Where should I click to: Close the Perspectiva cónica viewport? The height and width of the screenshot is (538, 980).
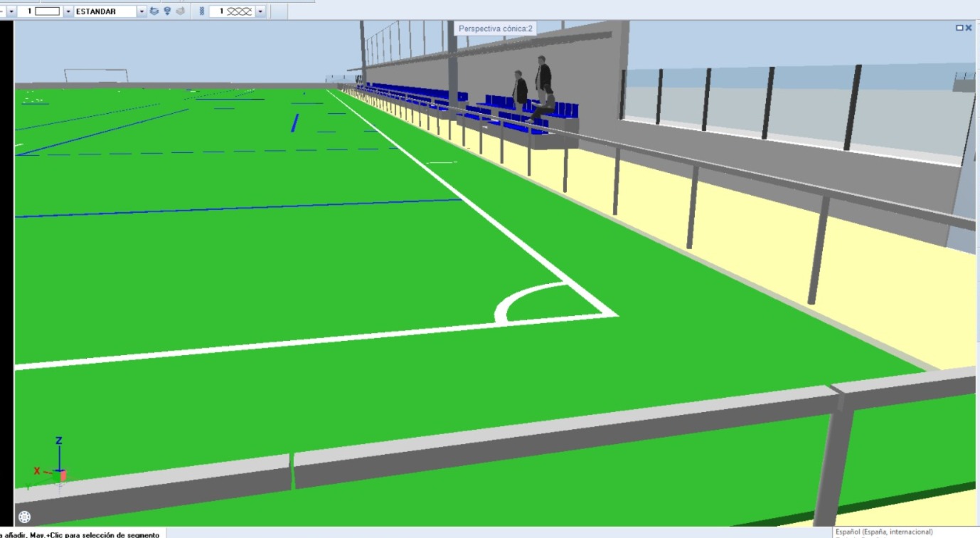click(x=969, y=28)
